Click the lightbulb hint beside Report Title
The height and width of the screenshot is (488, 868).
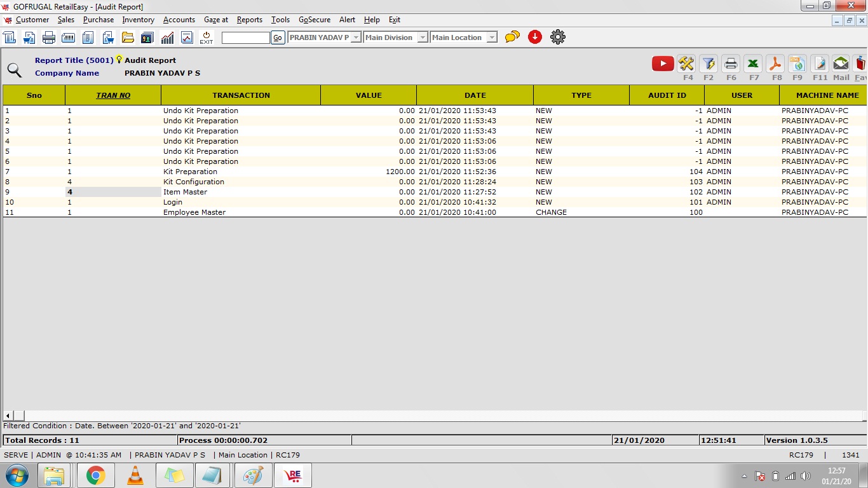tap(119, 60)
